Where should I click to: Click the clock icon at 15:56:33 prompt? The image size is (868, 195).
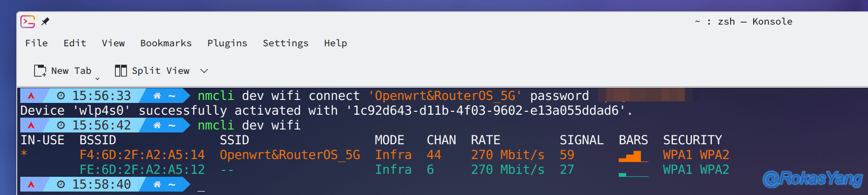(x=61, y=96)
